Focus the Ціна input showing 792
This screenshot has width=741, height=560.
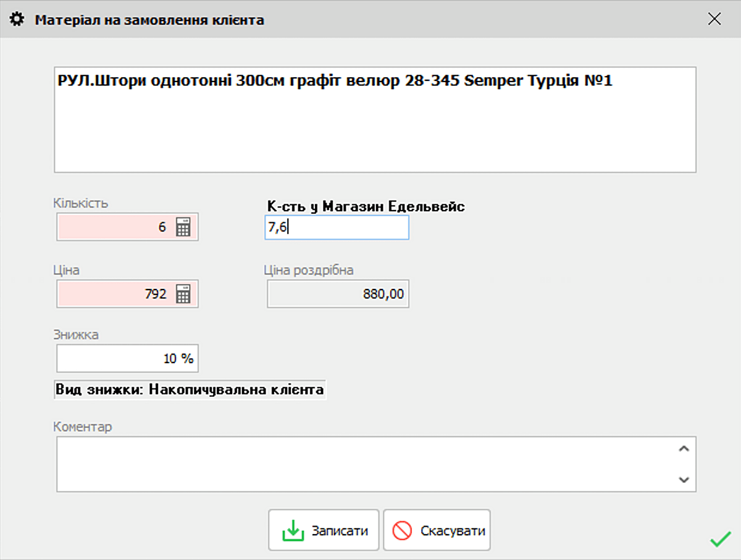(114, 294)
